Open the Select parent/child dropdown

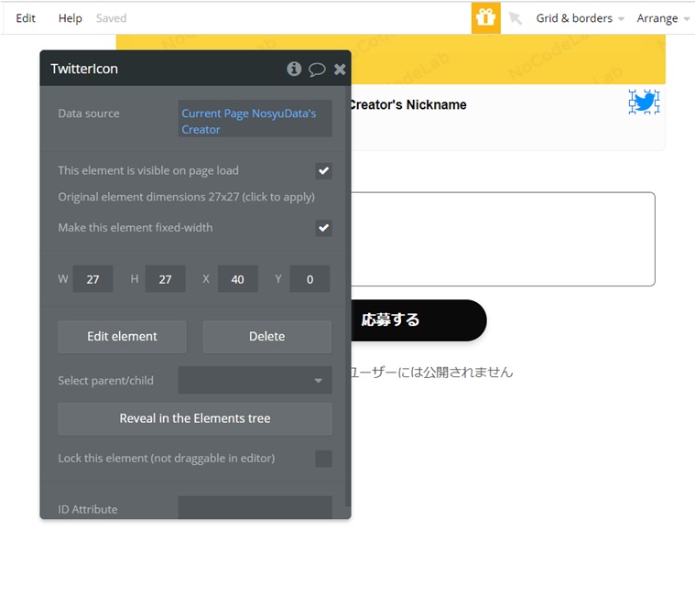point(255,380)
